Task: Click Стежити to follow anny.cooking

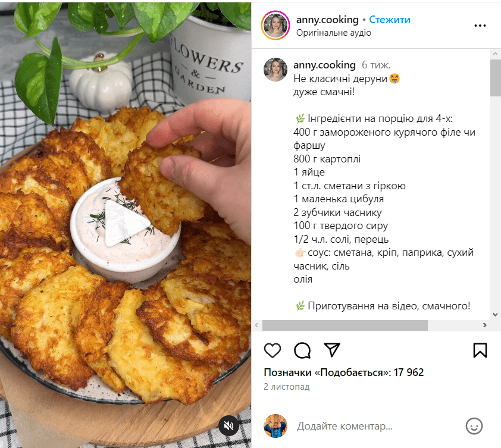Action: point(390,20)
